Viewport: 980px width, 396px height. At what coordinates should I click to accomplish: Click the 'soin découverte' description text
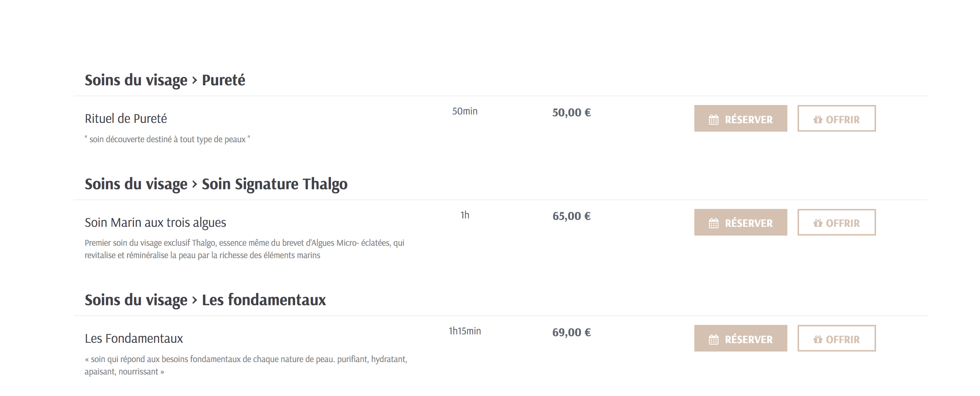167,139
